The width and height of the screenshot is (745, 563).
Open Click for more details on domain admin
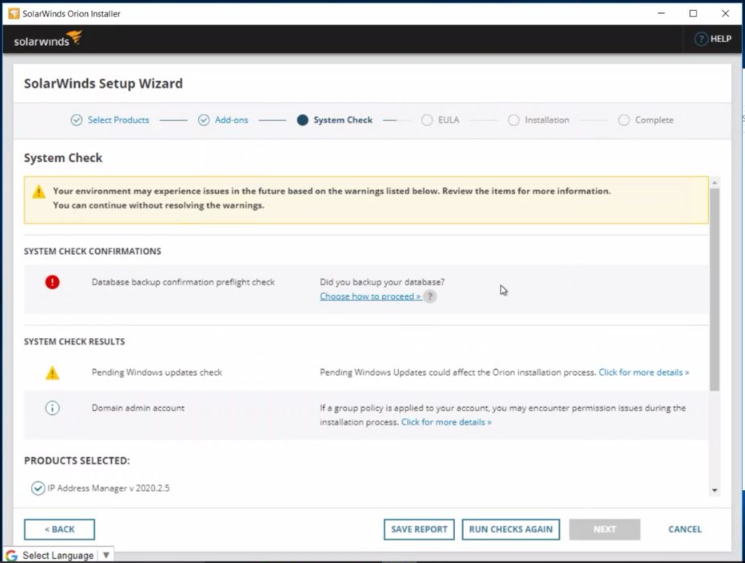tap(446, 422)
